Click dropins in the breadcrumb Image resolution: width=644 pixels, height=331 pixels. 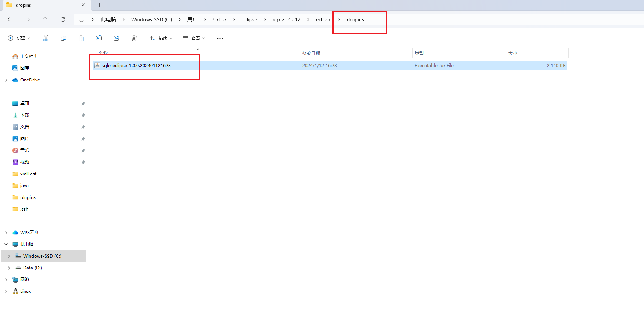[355, 19]
